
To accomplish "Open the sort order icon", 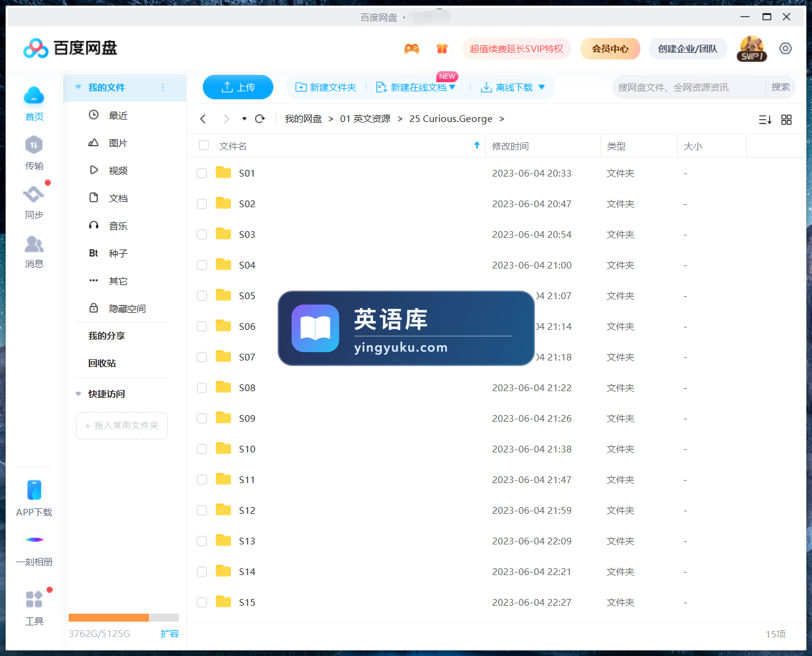I will pos(765,120).
